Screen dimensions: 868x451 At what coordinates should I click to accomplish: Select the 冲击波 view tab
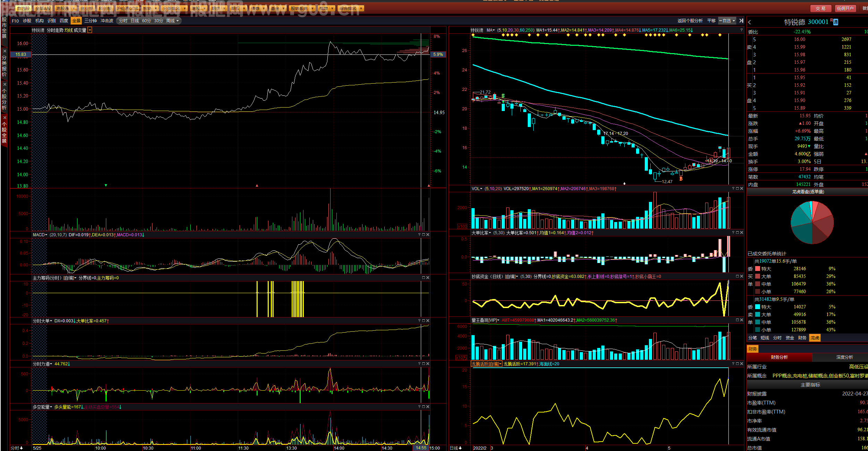click(107, 21)
